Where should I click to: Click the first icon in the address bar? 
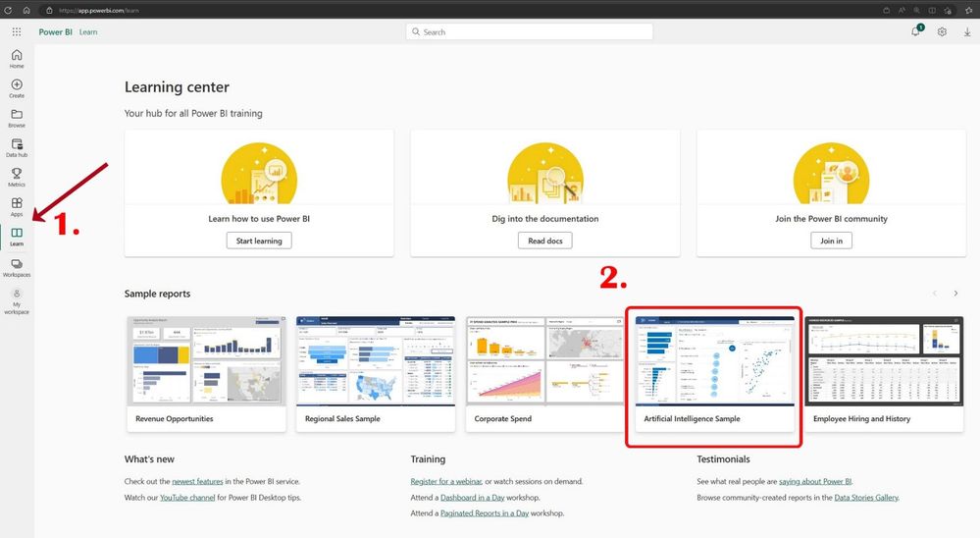pyautogui.click(x=886, y=10)
